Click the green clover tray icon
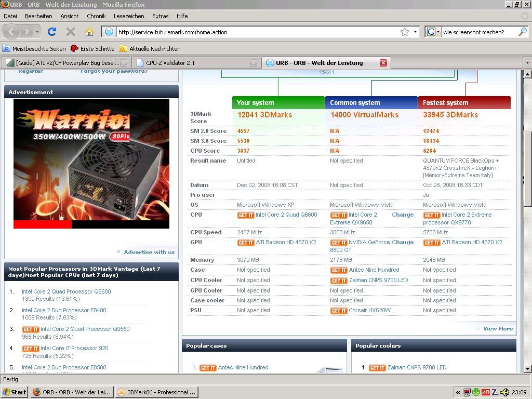This screenshot has height=399, width=532. click(x=476, y=393)
